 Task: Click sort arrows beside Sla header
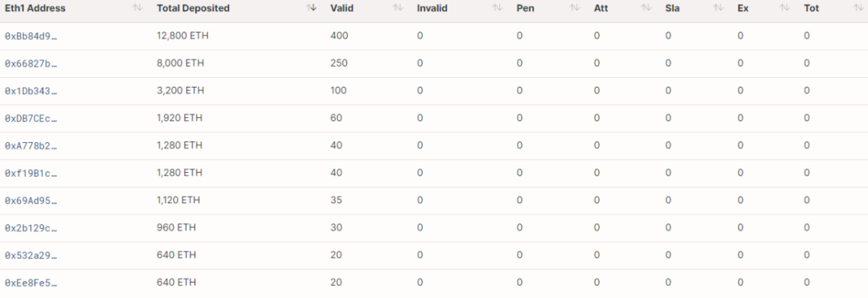coord(718,8)
